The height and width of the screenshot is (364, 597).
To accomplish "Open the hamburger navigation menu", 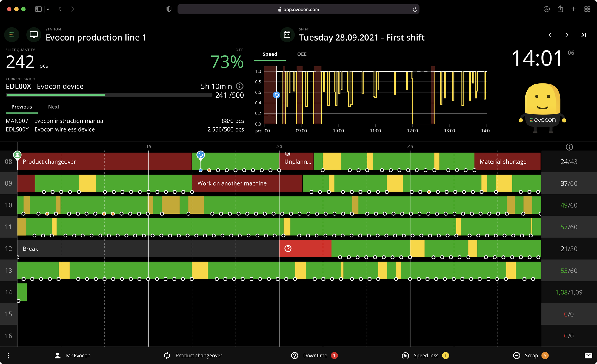I will click(x=11, y=35).
